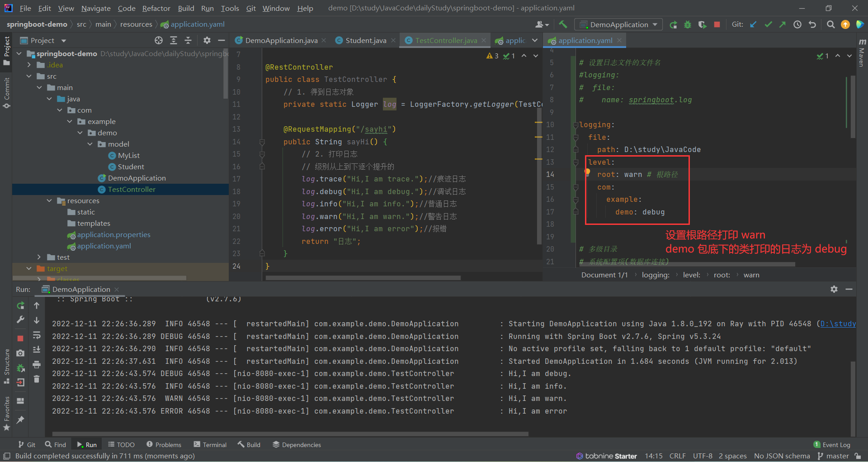Toggle scroll to end in console
The height and width of the screenshot is (462, 868).
click(x=37, y=349)
